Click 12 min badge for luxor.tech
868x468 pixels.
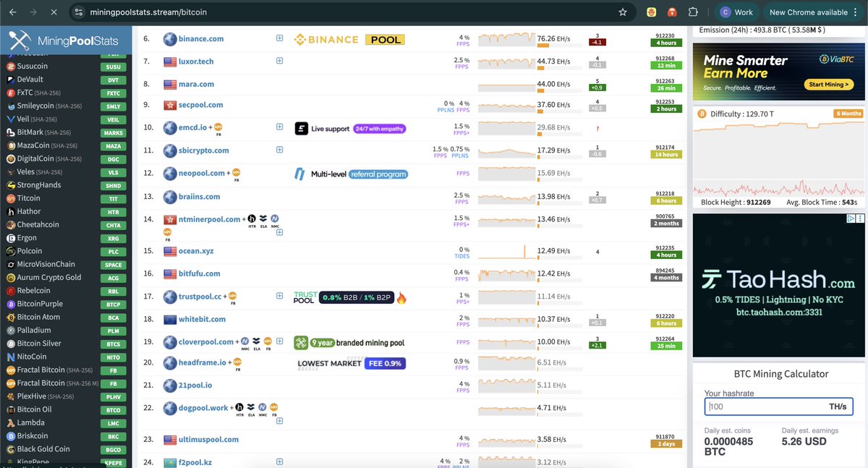pyautogui.click(x=665, y=65)
